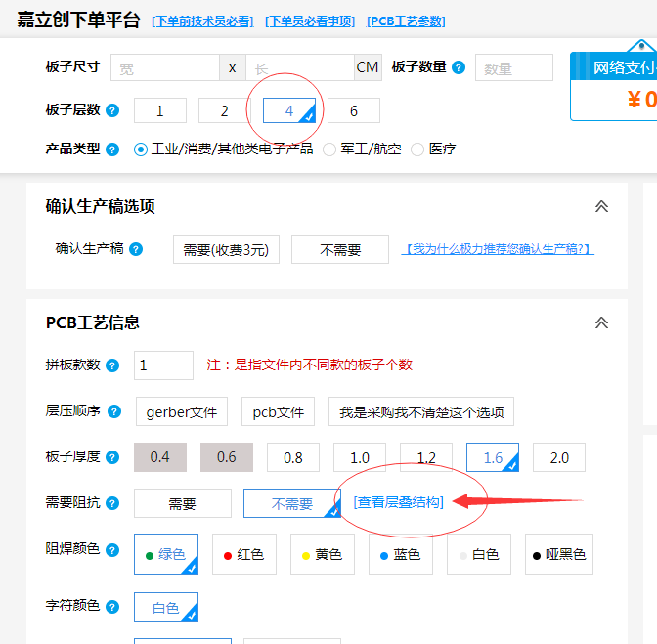Click help icon beside 产品类型
Viewport: 657px width, 644px height.
click(112, 150)
